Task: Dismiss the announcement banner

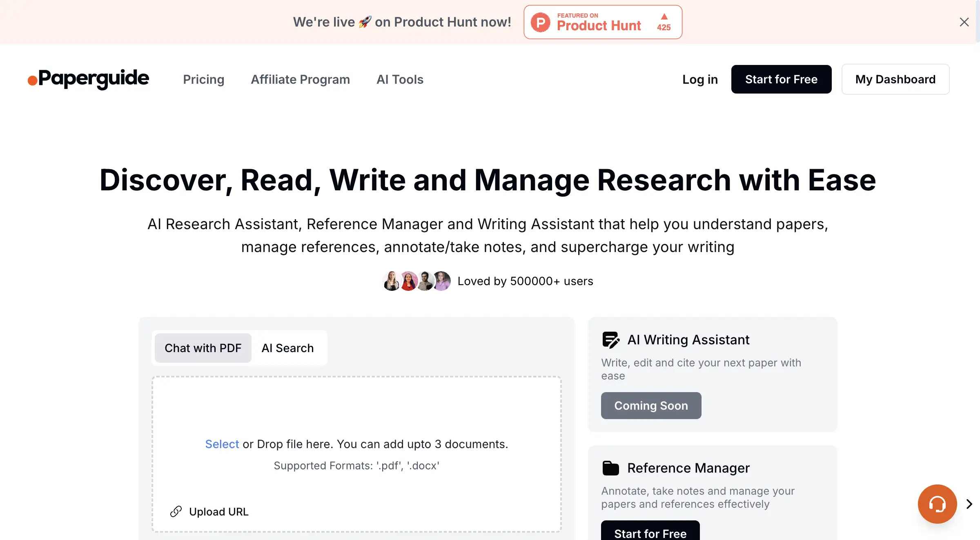Action: click(x=964, y=22)
